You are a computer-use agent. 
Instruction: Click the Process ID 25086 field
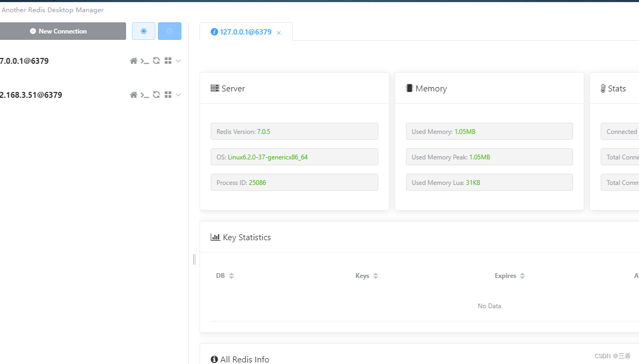click(294, 182)
